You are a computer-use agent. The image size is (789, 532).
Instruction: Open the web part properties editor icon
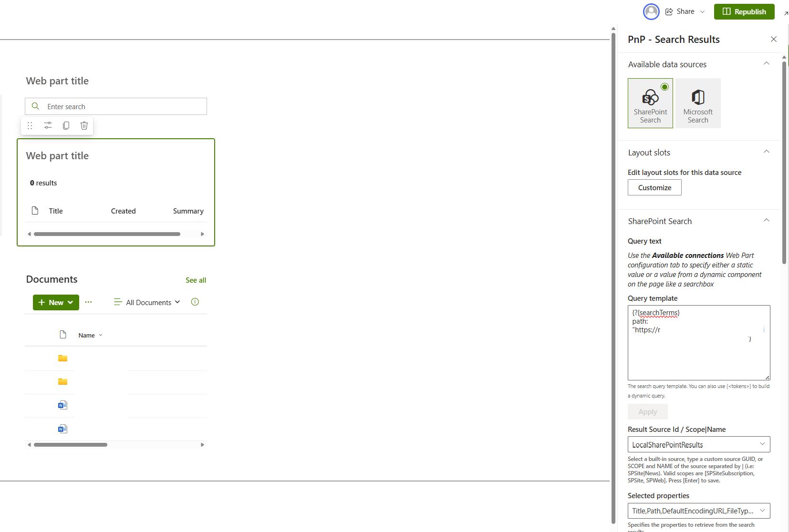point(48,125)
